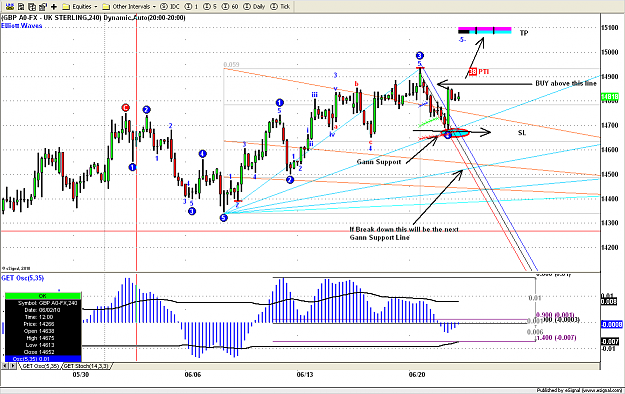Click the blue circled 3 wave marker at the top

click(x=419, y=55)
